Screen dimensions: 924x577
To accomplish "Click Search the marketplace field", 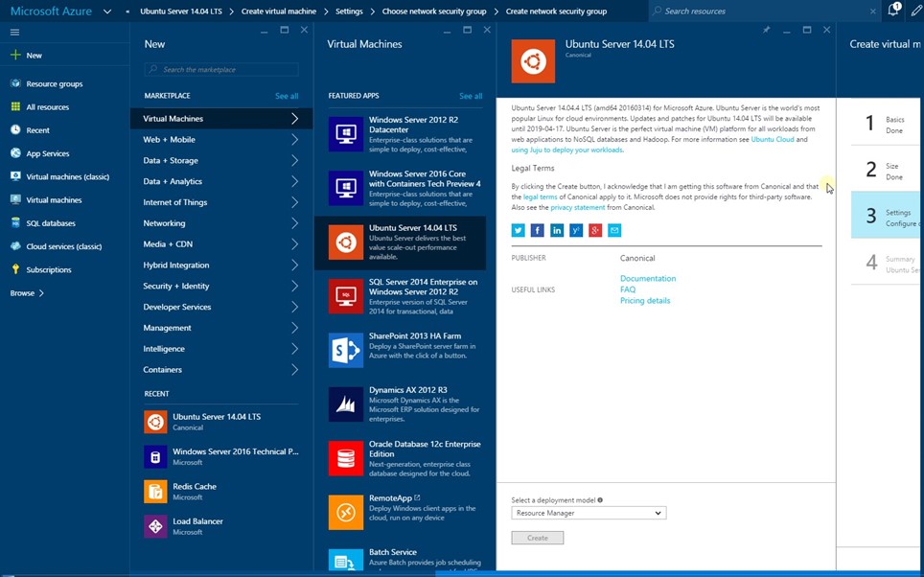I will coord(221,70).
